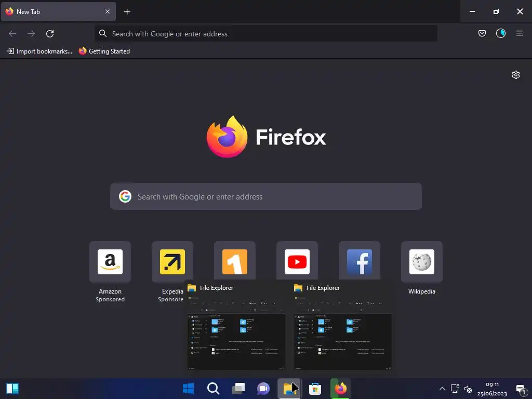
Task: Click the Back navigation arrow
Action: click(x=12, y=34)
